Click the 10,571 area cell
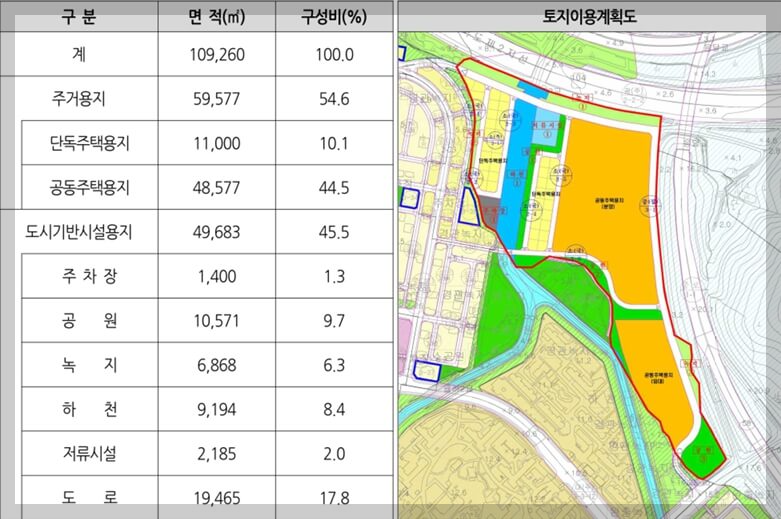This screenshot has height=519, width=781. click(x=217, y=321)
